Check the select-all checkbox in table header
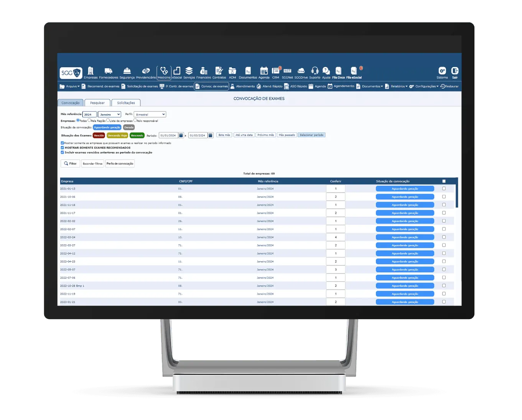 click(444, 181)
